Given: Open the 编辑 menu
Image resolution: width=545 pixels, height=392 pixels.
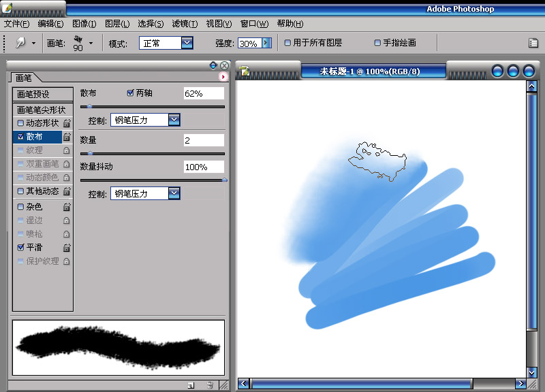Looking at the screenshot, I should tap(50, 24).
